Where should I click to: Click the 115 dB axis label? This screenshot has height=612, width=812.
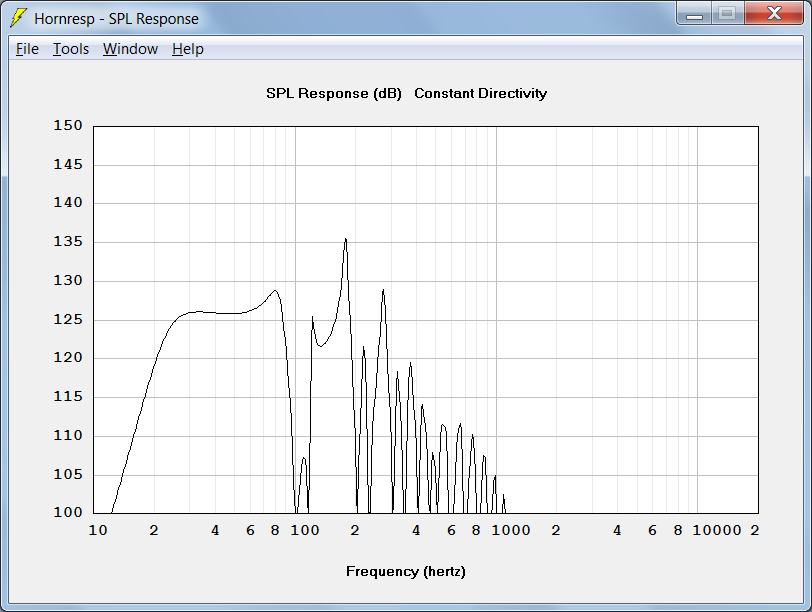68,396
